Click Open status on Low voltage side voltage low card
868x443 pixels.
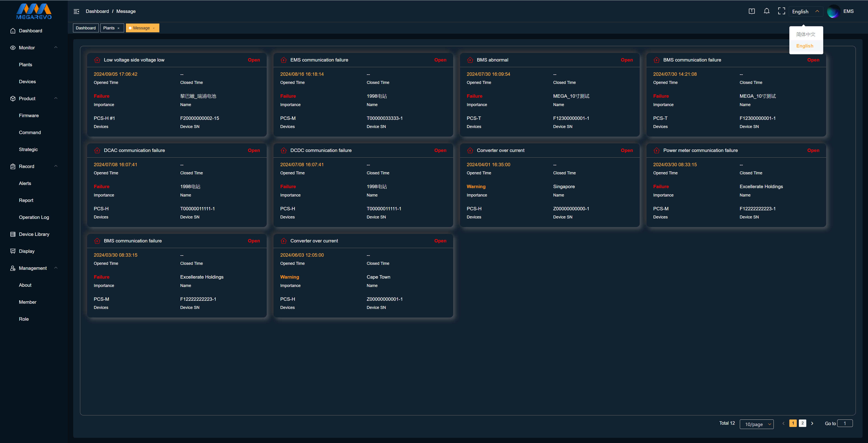coord(254,60)
